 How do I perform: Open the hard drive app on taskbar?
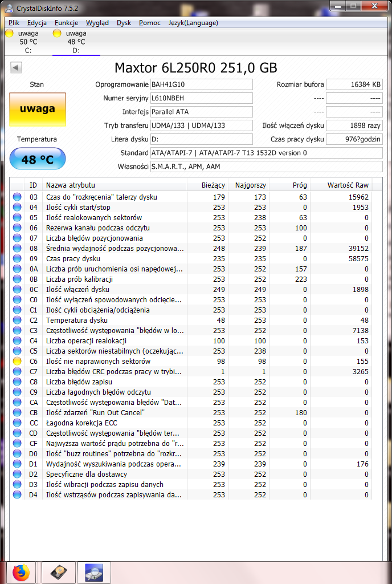pyautogui.click(x=58, y=573)
